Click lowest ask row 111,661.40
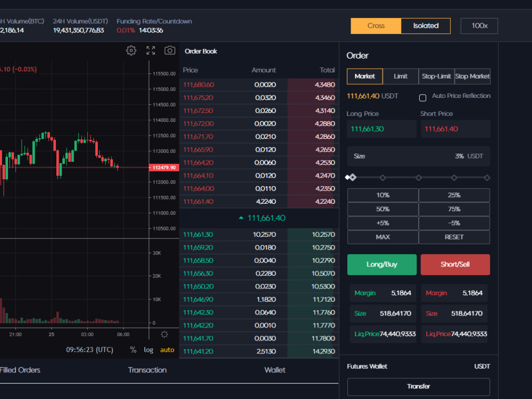This screenshot has height=399, width=532. 259,202
